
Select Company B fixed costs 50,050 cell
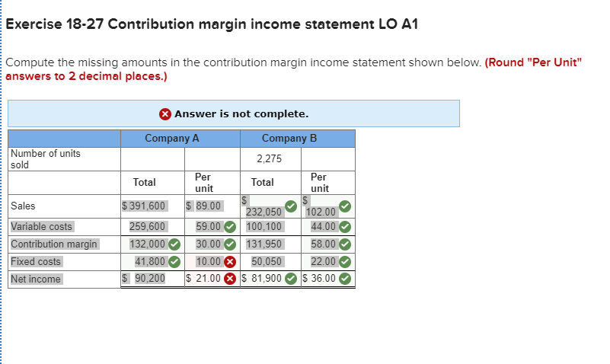point(271,262)
